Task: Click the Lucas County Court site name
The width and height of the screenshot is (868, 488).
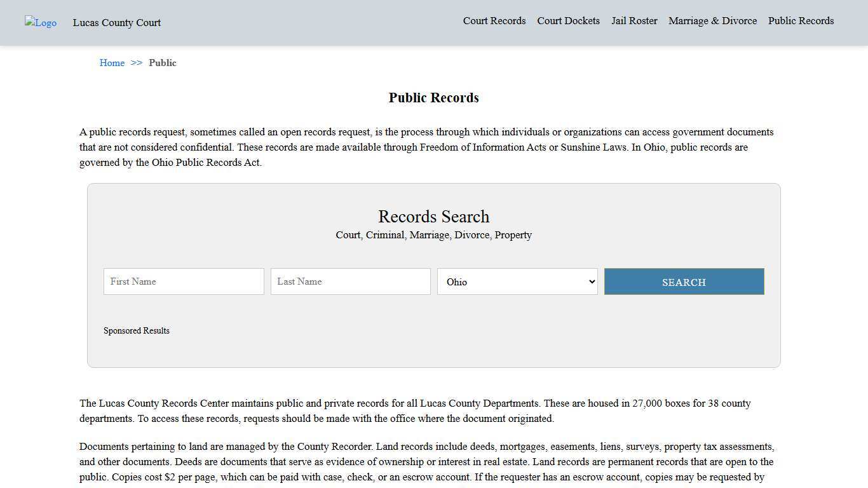Action: point(116,23)
